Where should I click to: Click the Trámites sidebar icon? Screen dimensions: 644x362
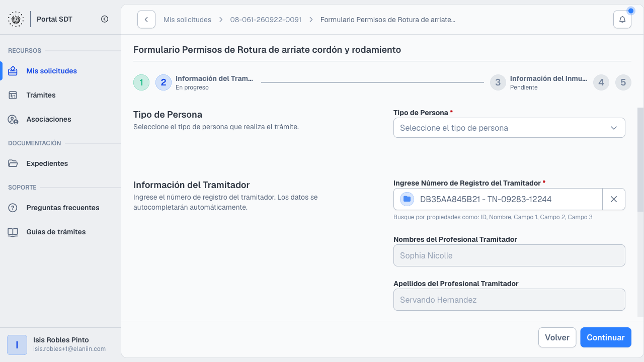pyautogui.click(x=13, y=95)
